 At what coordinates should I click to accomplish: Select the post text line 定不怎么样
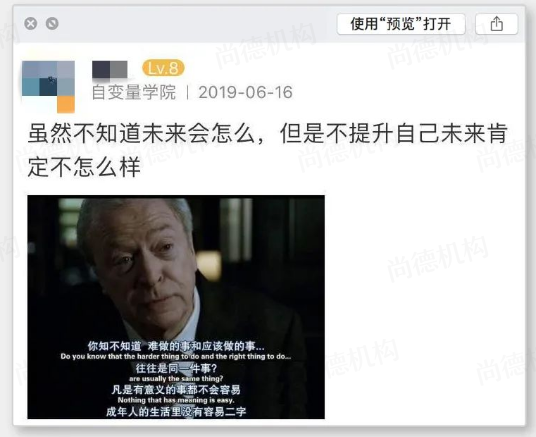click(84, 167)
